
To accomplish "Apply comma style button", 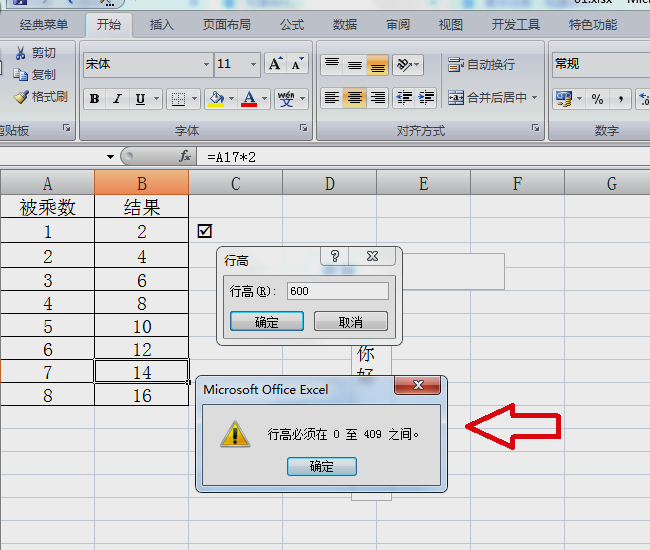I will [x=621, y=99].
